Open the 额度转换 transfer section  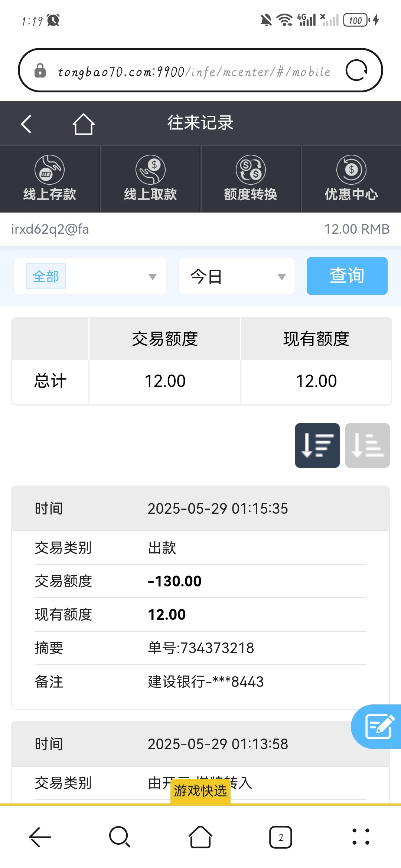[251, 179]
